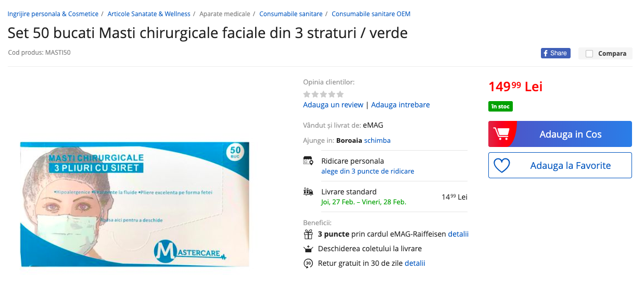Viewport: 644px width, 295px height.
Task: Tick the Compara checkbox
Action: point(589,53)
